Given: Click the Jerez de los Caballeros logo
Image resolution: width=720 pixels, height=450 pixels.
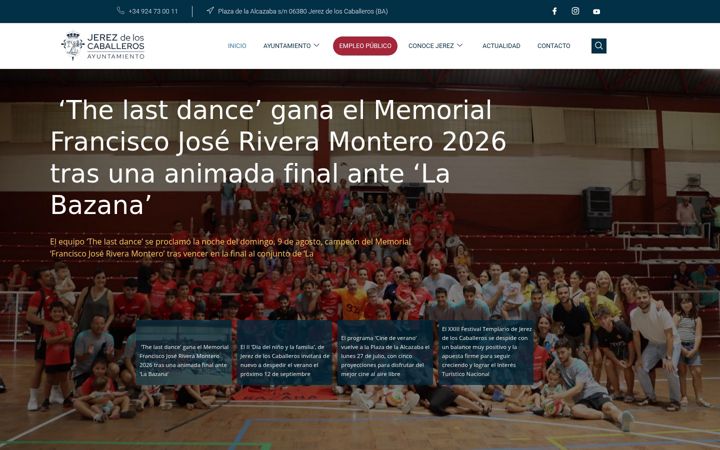Looking at the screenshot, I should tap(103, 46).
